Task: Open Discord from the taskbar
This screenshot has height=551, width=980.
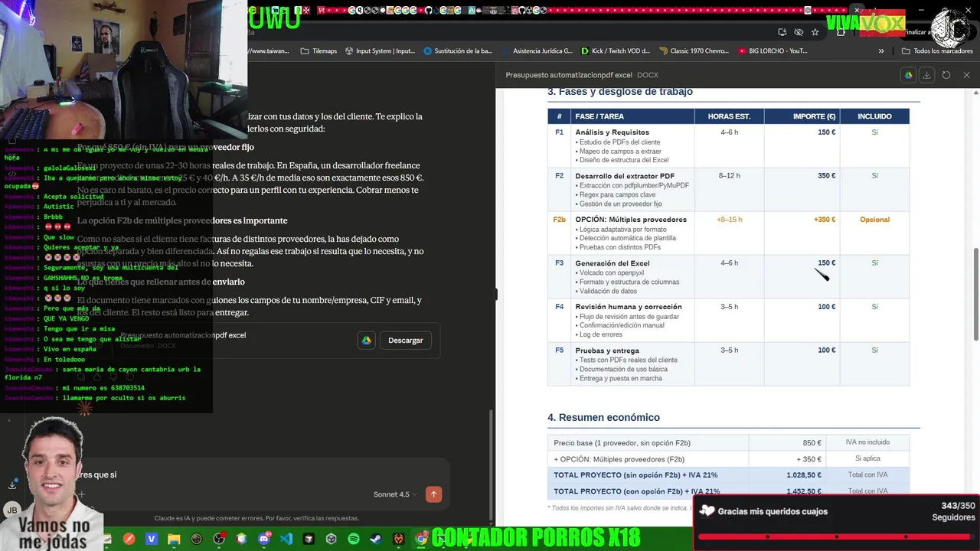Action: [x=264, y=540]
